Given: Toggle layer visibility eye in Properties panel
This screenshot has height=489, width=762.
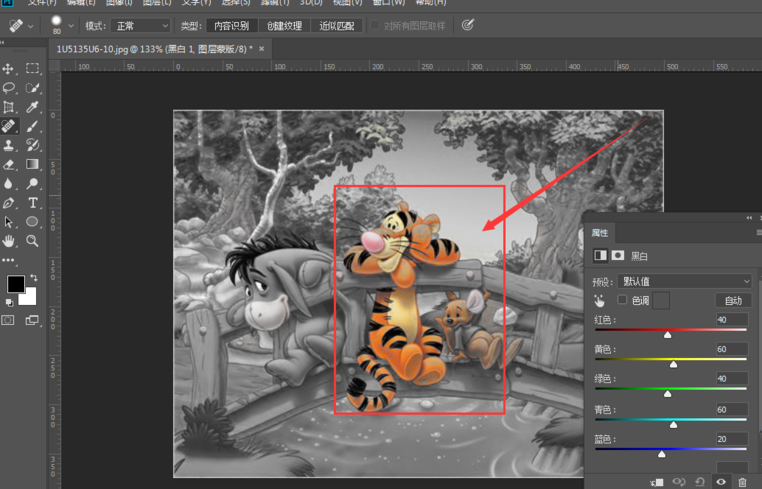Looking at the screenshot, I should tap(721, 482).
